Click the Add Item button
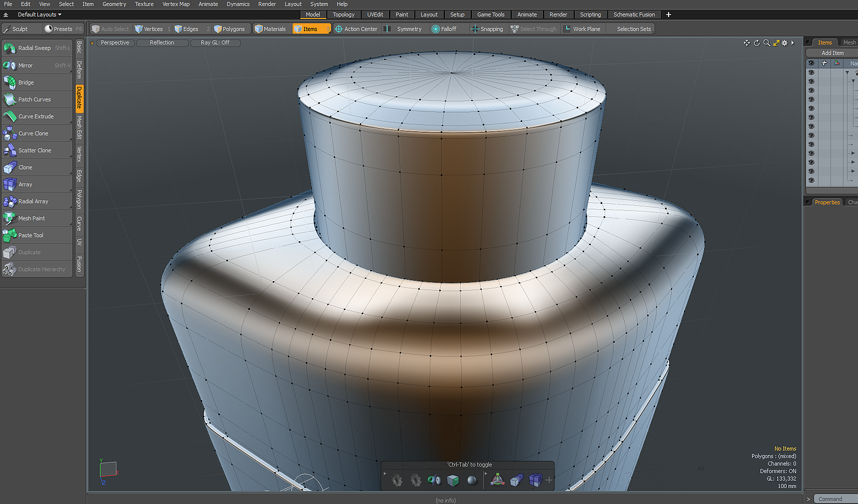Viewport: 858px width, 504px height. [832, 53]
